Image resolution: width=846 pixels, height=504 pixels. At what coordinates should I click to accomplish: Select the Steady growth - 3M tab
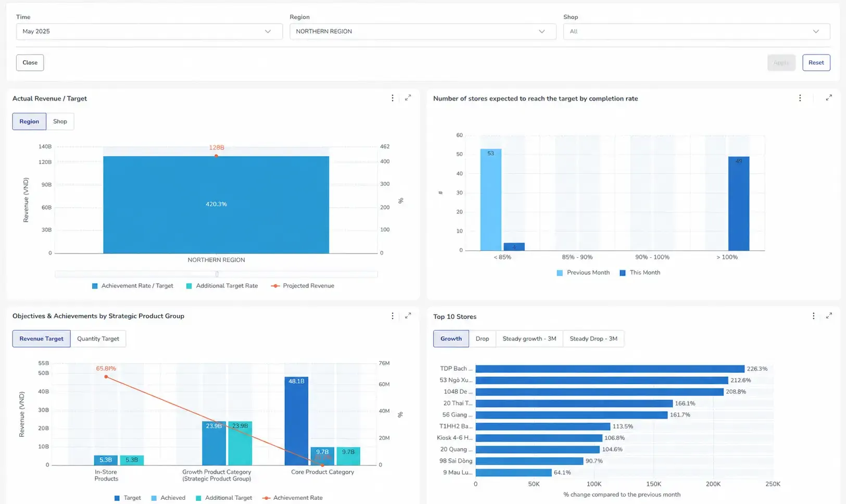pyautogui.click(x=529, y=338)
